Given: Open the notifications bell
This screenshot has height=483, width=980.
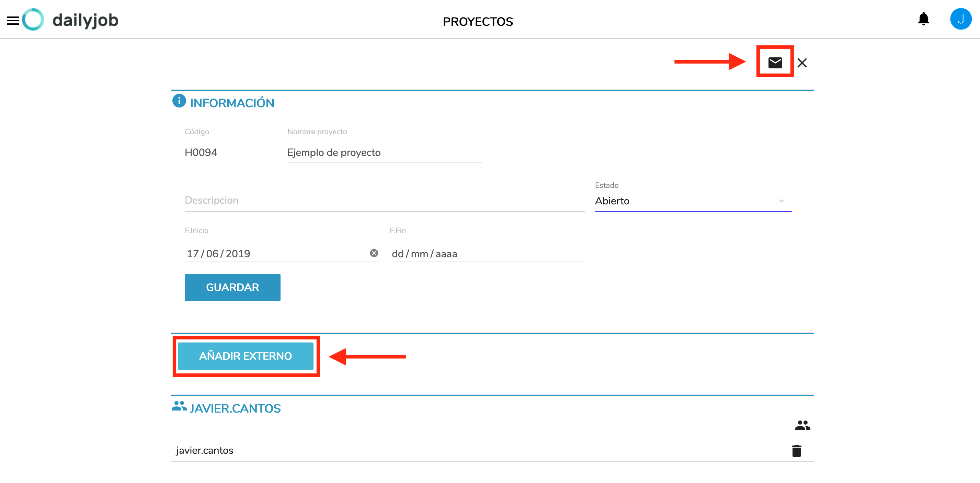Looking at the screenshot, I should click(x=923, y=19).
